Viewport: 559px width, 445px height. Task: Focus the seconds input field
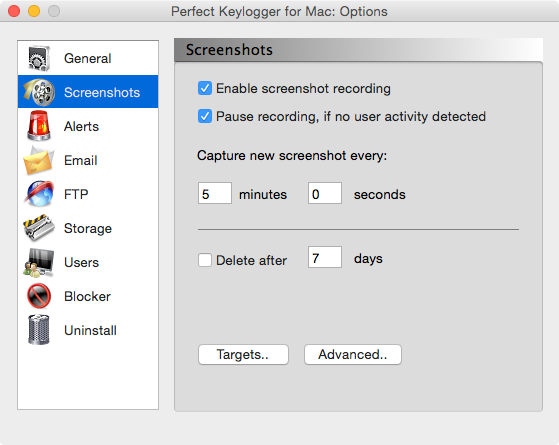(x=325, y=193)
